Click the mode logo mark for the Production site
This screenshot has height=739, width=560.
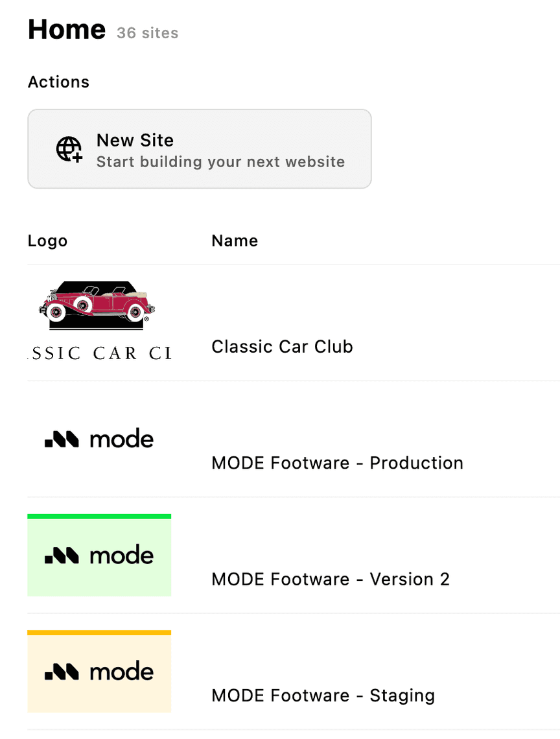point(62,440)
